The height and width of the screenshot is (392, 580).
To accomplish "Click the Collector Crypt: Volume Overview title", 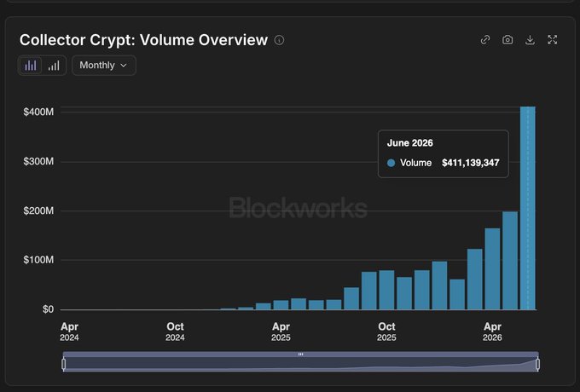I will (143, 40).
